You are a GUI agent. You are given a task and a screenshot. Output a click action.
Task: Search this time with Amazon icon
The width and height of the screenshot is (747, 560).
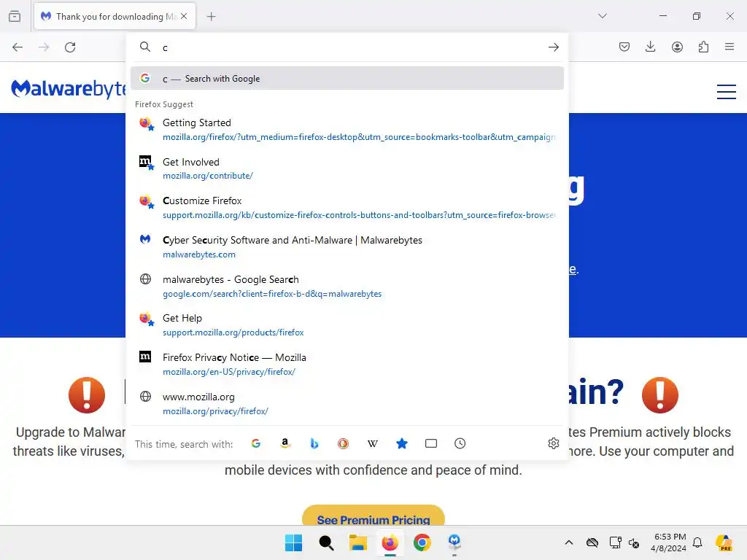pyautogui.click(x=285, y=443)
